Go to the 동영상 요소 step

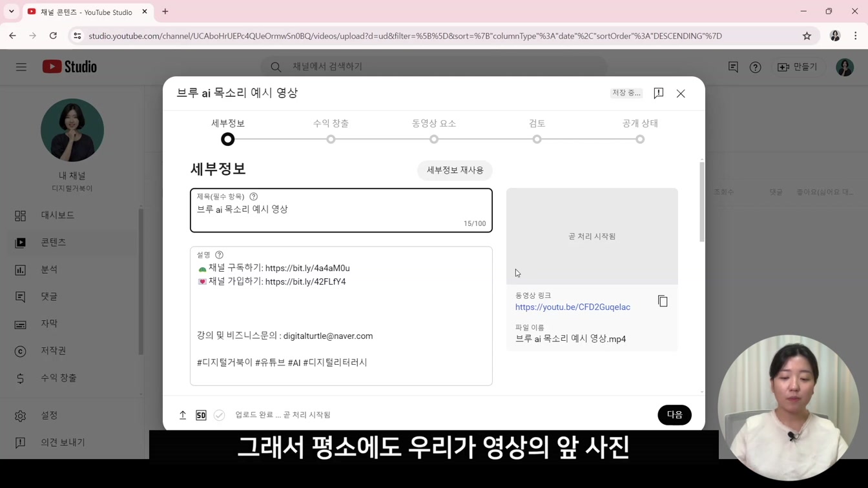click(x=434, y=131)
